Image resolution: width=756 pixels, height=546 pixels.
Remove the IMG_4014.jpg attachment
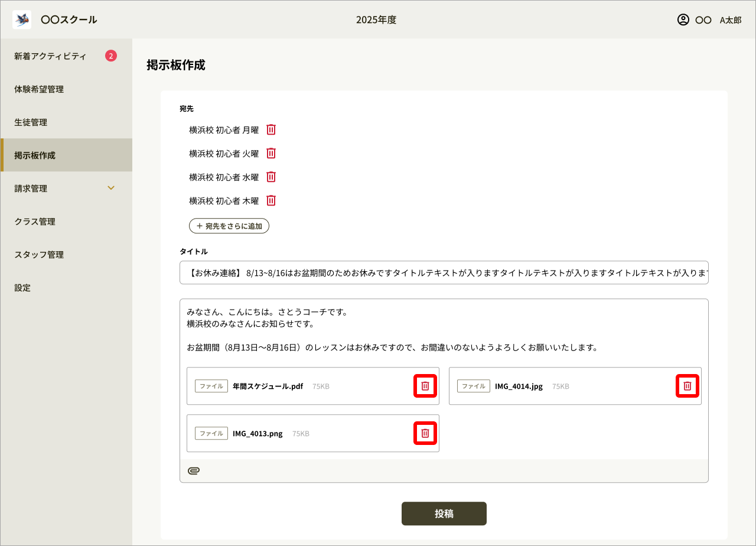(687, 386)
